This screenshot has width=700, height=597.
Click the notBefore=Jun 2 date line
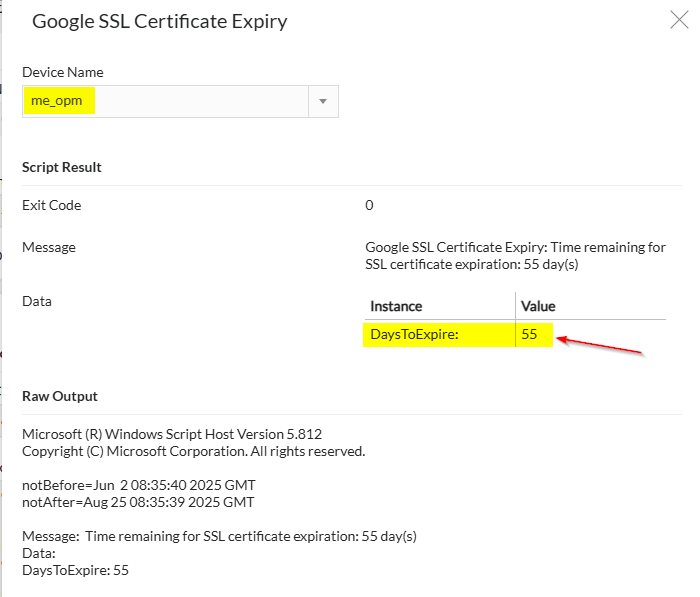(x=139, y=485)
